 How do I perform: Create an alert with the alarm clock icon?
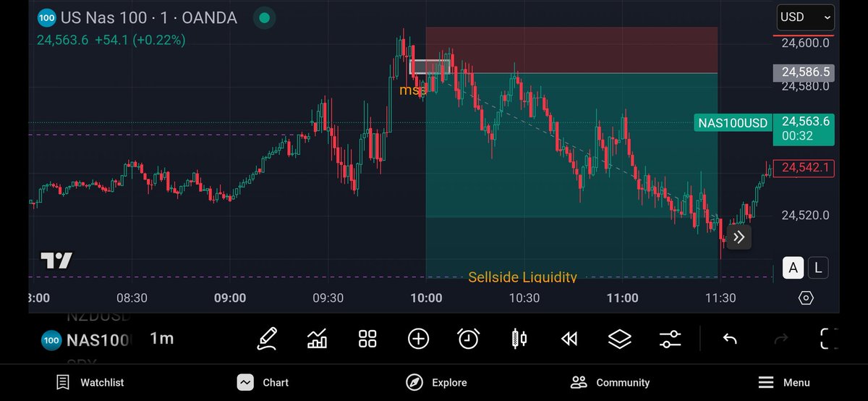pyautogui.click(x=468, y=339)
